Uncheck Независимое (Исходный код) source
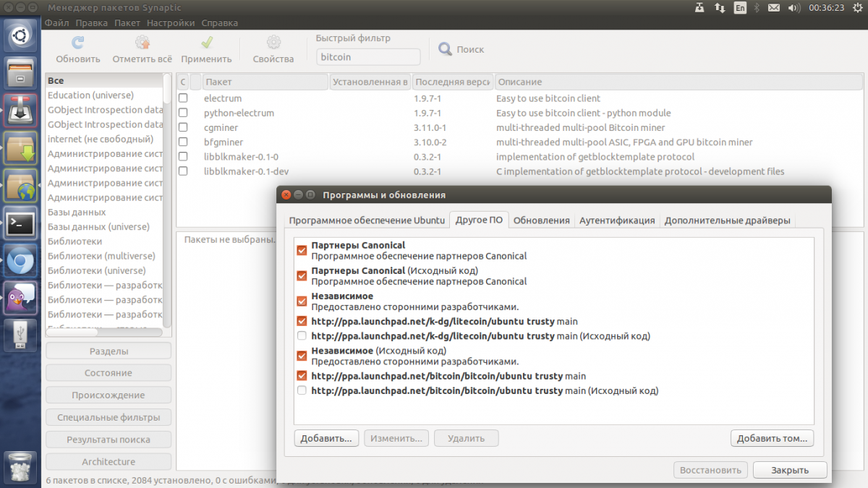The width and height of the screenshot is (868, 488). point(302,356)
